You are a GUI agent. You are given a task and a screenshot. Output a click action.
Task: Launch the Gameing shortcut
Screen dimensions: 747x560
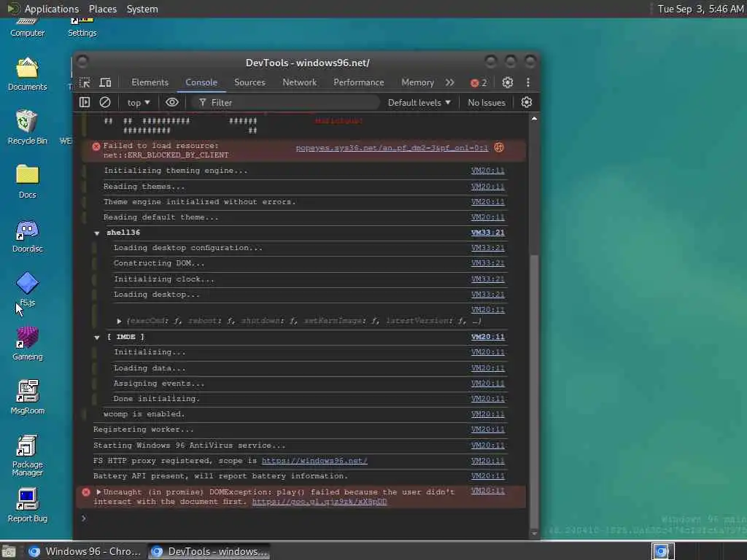point(27,344)
